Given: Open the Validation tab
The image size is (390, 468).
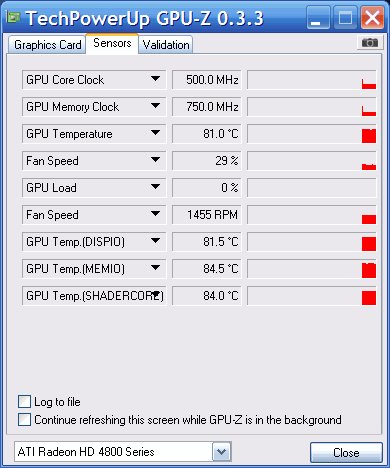Looking at the screenshot, I should [x=166, y=45].
